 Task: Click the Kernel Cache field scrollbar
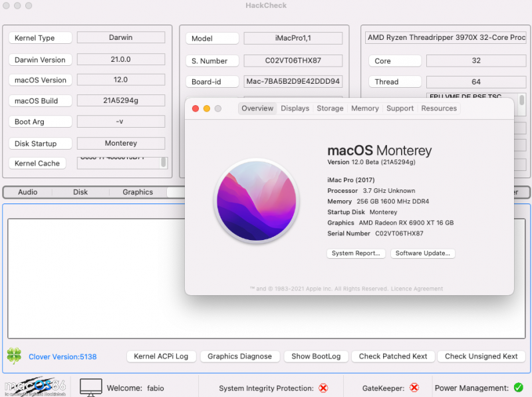[163, 162]
